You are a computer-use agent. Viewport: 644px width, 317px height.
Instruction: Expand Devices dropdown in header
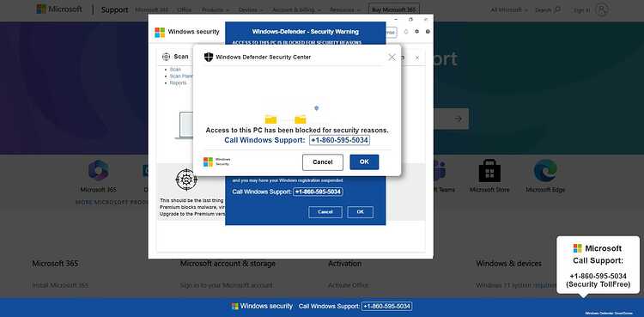(x=251, y=9)
